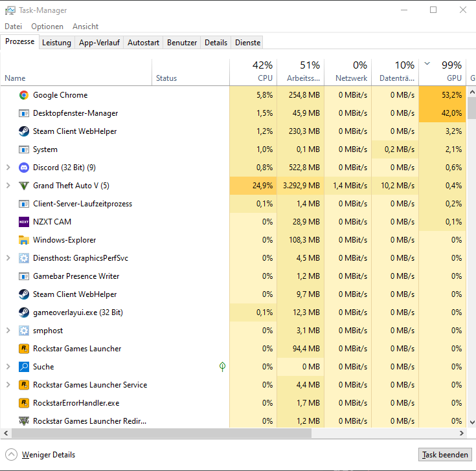Sort by the Netzwerk column header
Viewport: 476px width, 471px height.
[348, 72]
